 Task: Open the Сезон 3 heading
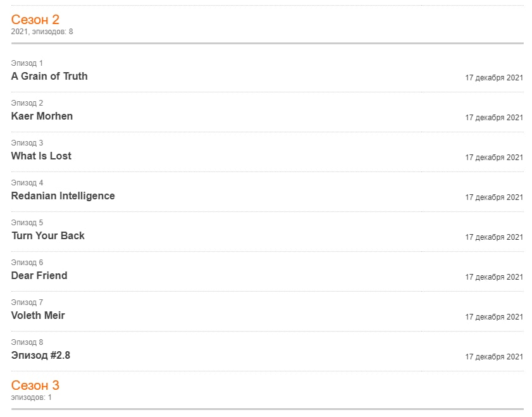[35, 385]
